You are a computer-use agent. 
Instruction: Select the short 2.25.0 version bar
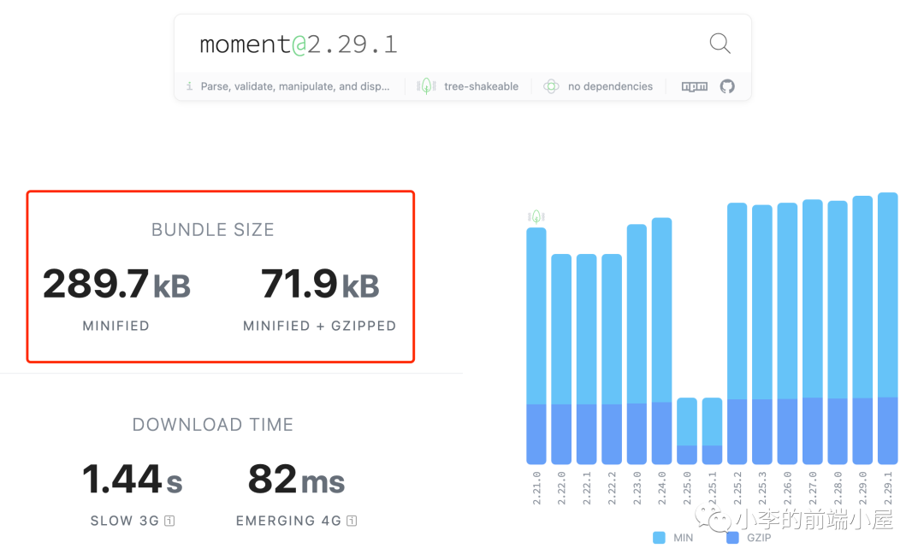pyautogui.click(x=686, y=431)
